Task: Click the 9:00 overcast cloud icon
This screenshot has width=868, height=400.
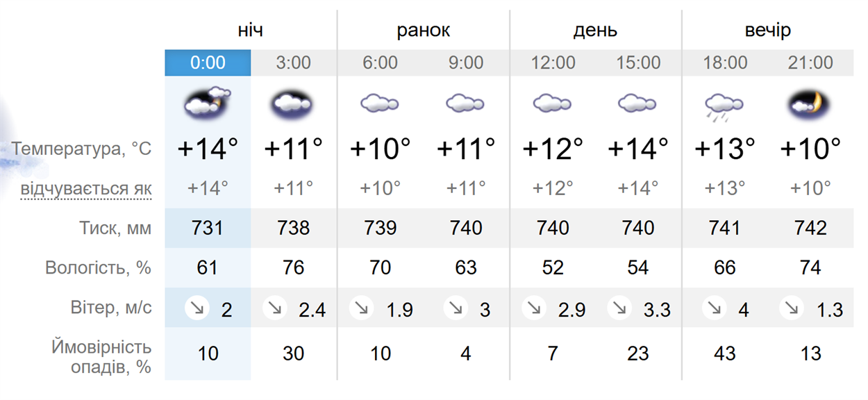Action: pos(465,104)
